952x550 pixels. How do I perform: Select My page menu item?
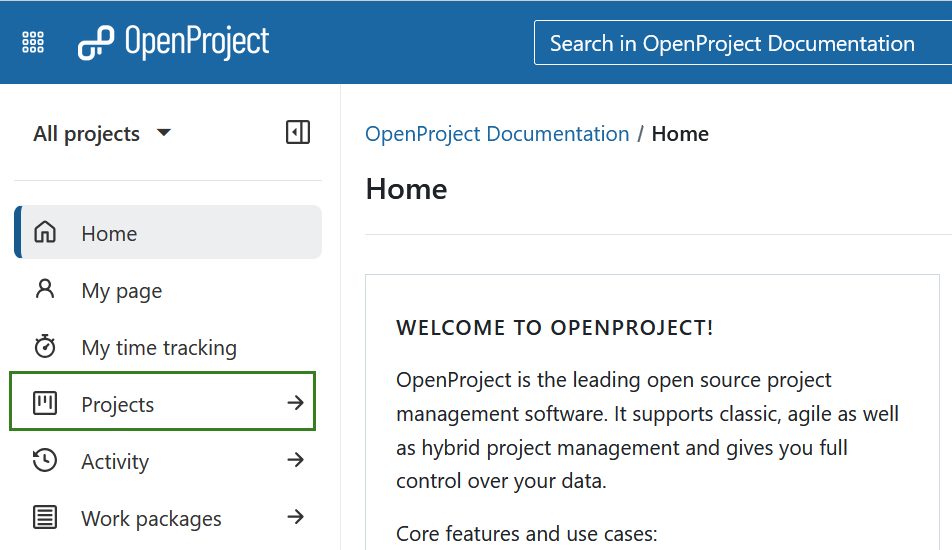tap(121, 291)
